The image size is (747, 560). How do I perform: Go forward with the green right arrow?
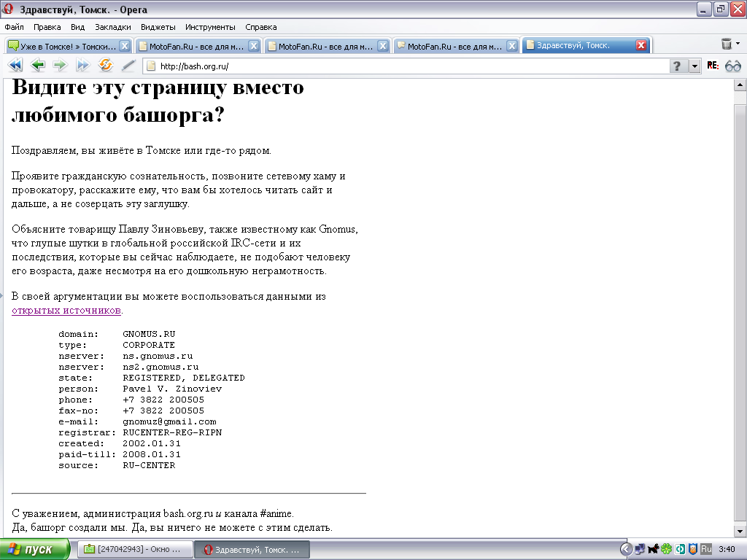[60, 65]
